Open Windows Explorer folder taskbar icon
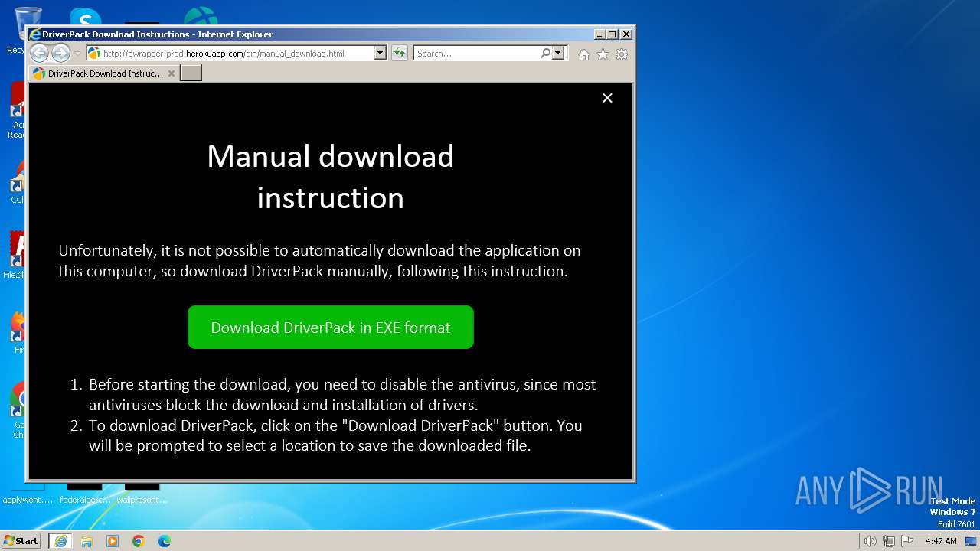Image resolution: width=980 pixels, height=551 pixels. 87,541
